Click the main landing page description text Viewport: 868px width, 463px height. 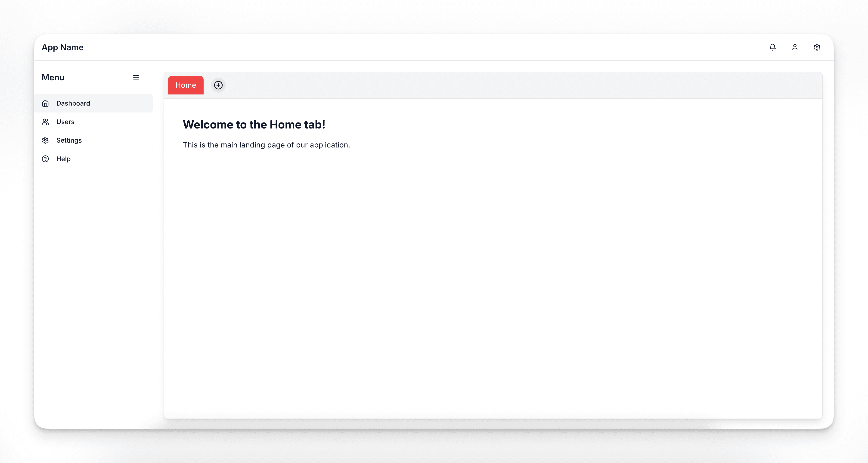266,145
